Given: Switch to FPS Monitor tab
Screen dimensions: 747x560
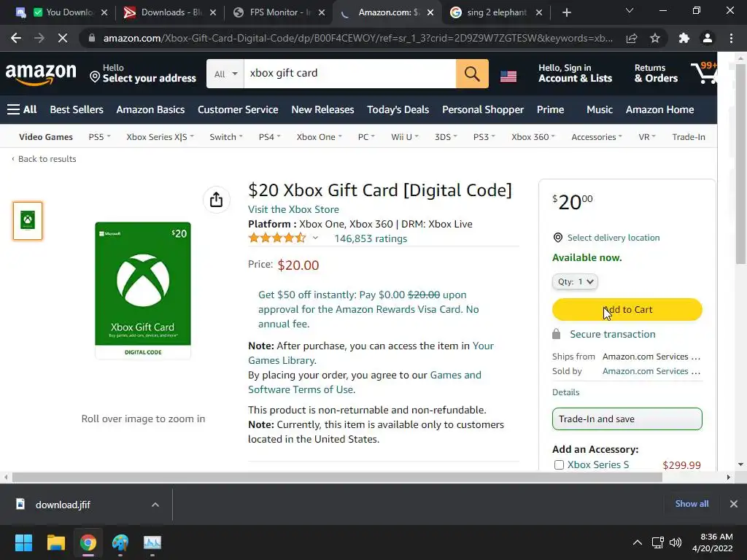Looking at the screenshot, I should (278, 12).
